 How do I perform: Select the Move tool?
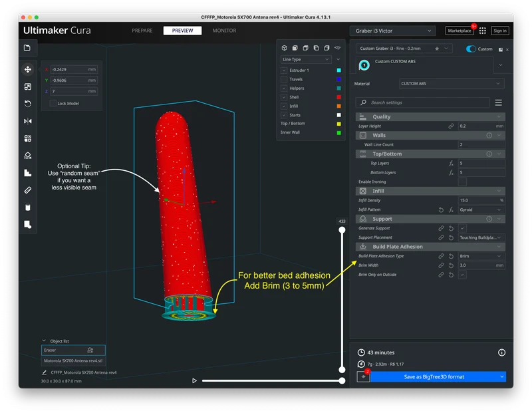pos(28,69)
